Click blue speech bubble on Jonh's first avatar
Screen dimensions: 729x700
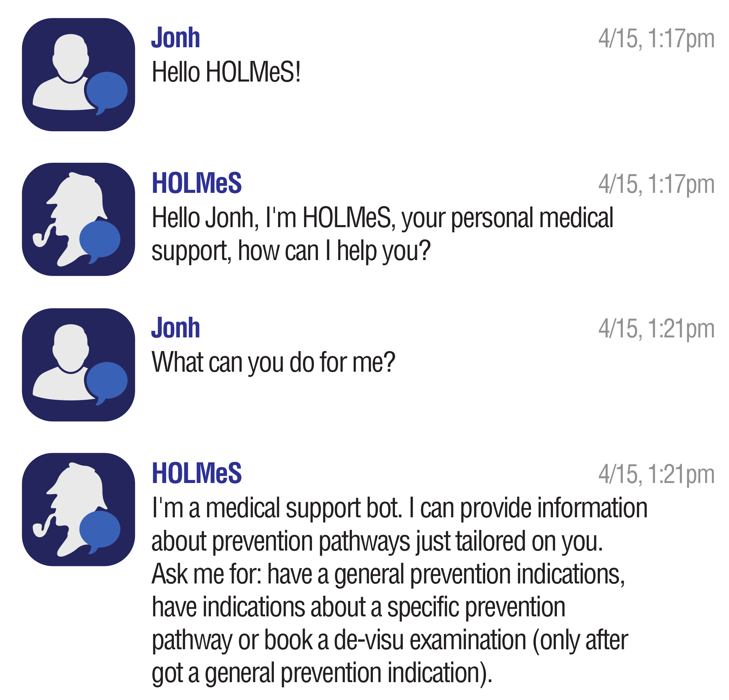pos(107,90)
